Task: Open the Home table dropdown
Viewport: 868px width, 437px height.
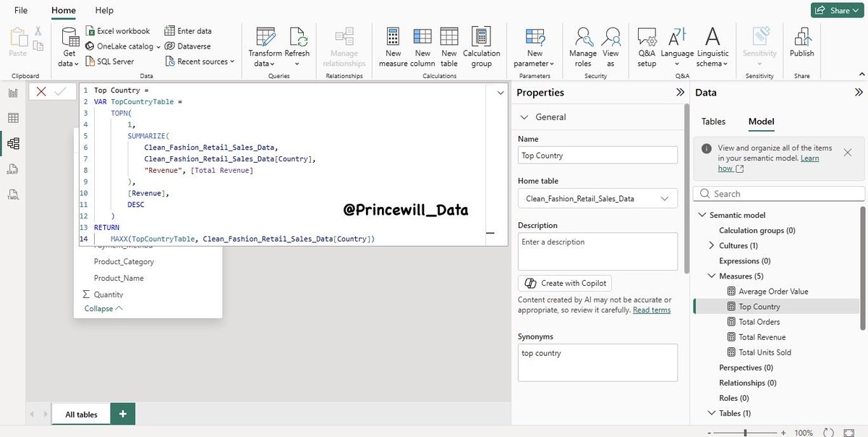Action: tap(597, 198)
